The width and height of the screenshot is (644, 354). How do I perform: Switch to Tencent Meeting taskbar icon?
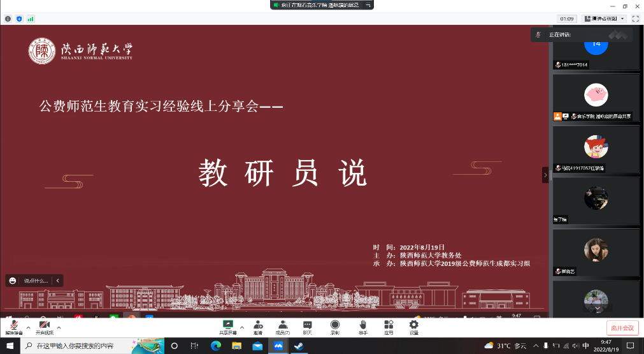278,346
